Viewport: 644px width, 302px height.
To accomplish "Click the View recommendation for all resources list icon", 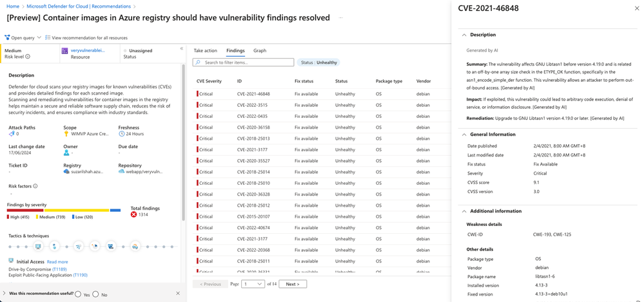I will [x=48, y=38].
